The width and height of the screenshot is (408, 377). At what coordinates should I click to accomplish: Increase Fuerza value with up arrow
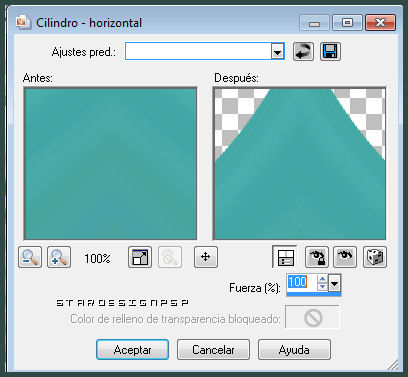coord(322,279)
